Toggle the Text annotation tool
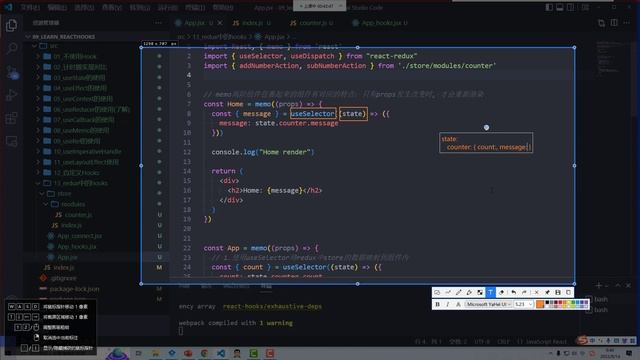 490,292
